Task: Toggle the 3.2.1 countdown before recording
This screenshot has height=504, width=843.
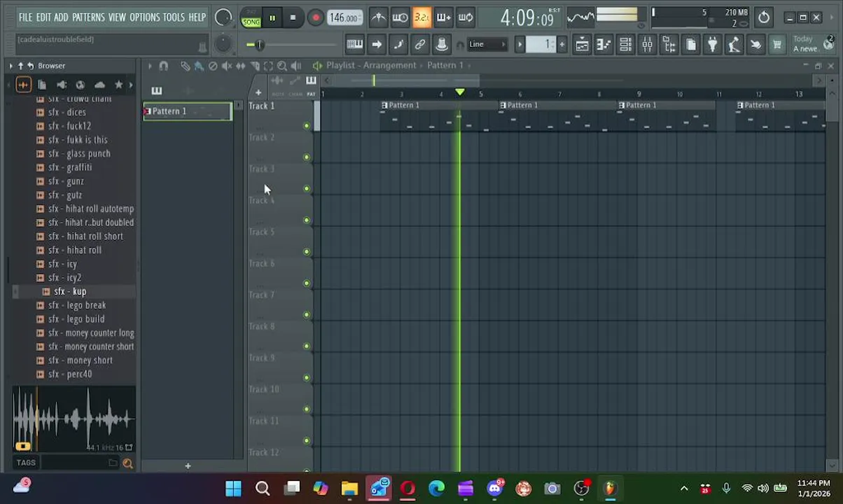Action: pyautogui.click(x=421, y=17)
